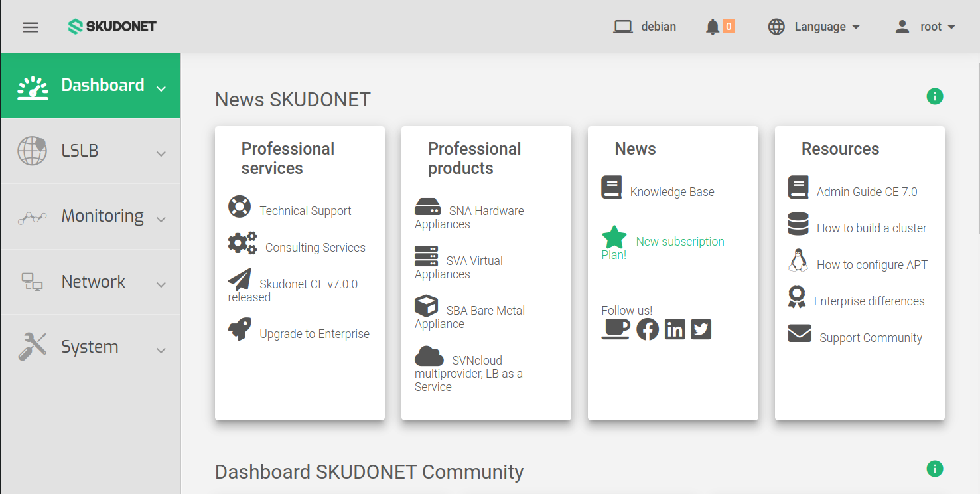Click the Admin Guide book icon
Image resolution: width=980 pixels, height=494 pixels.
pyautogui.click(x=798, y=187)
